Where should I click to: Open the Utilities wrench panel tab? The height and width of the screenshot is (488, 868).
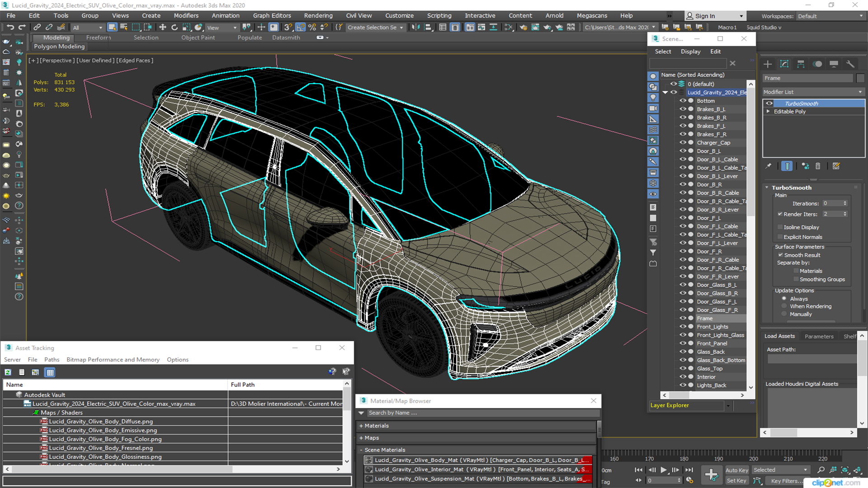(x=850, y=64)
